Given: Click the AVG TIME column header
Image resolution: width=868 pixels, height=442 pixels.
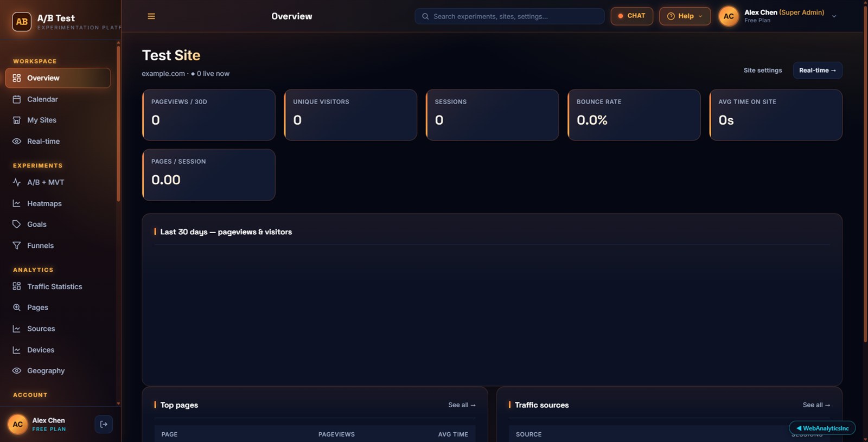Looking at the screenshot, I should tap(453, 434).
